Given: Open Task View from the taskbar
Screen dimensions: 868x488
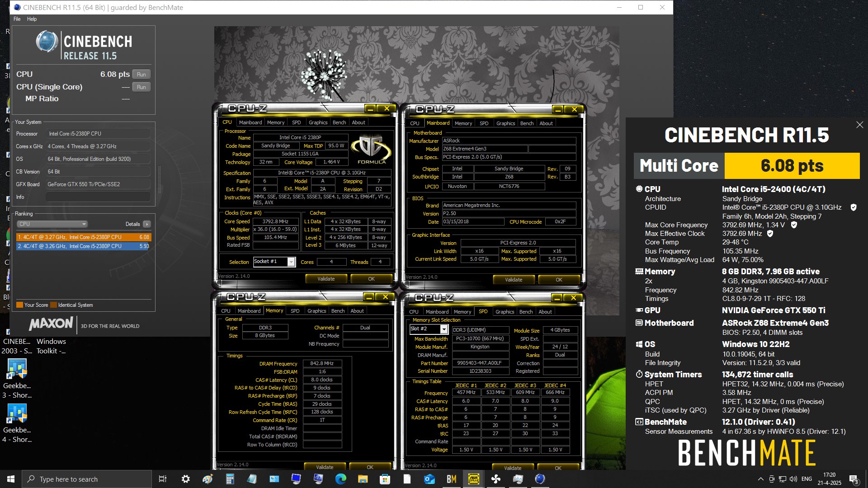Looking at the screenshot, I should point(163,479).
